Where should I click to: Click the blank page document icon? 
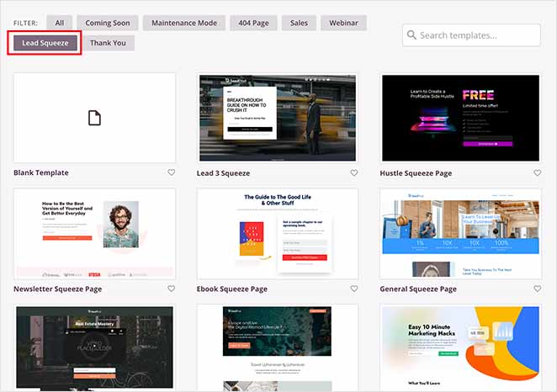coord(94,118)
